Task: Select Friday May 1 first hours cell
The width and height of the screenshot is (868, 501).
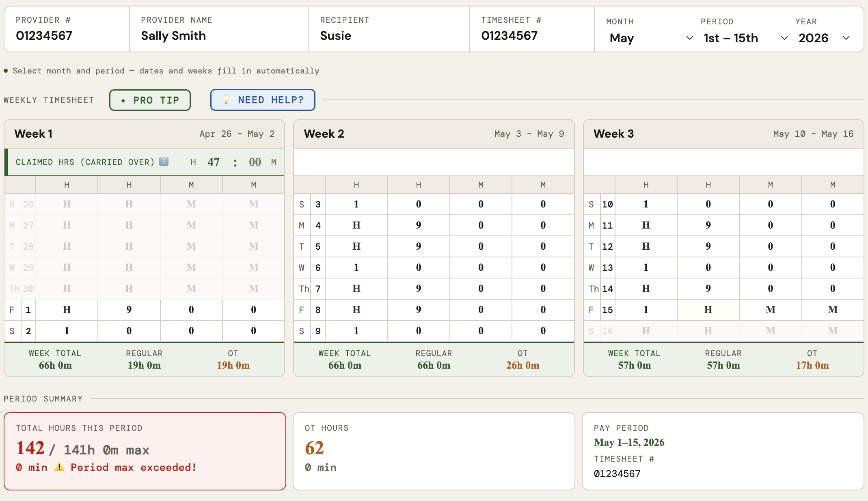Action: tap(67, 310)
